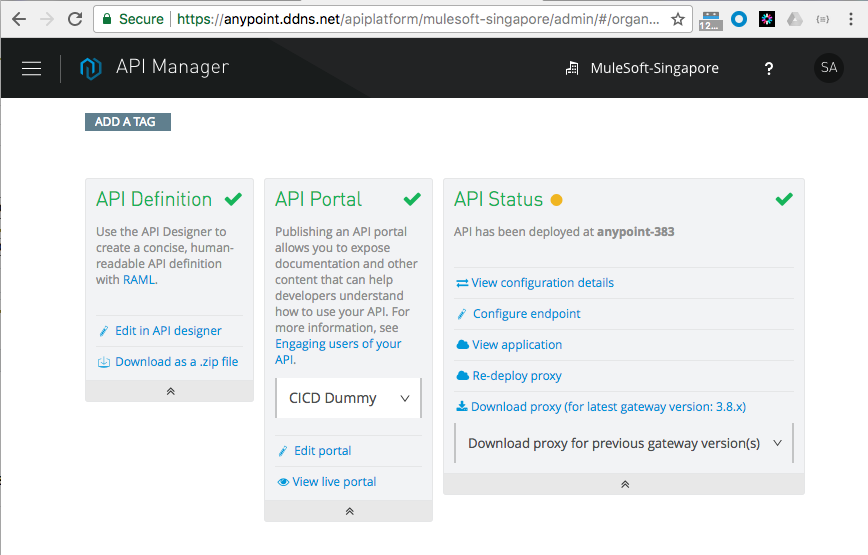Click View application link

pyautogui.click(x=517, y=345)
